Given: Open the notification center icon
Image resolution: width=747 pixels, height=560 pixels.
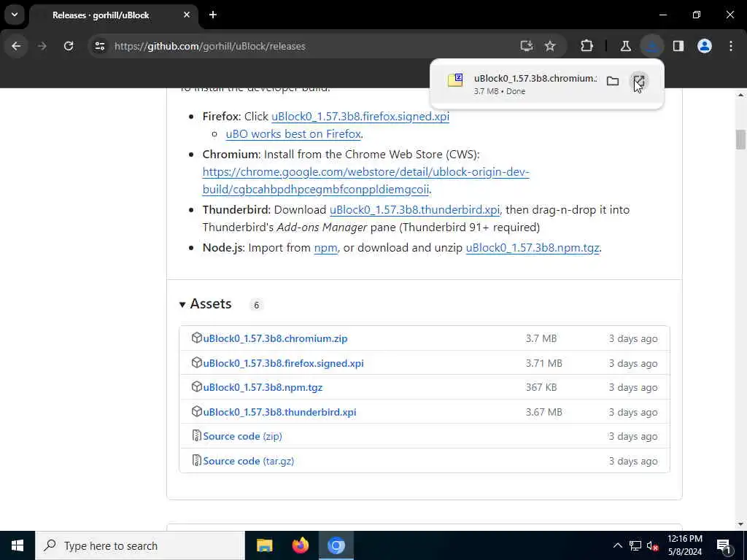Looking at the screenshot, I should point(724,545).
